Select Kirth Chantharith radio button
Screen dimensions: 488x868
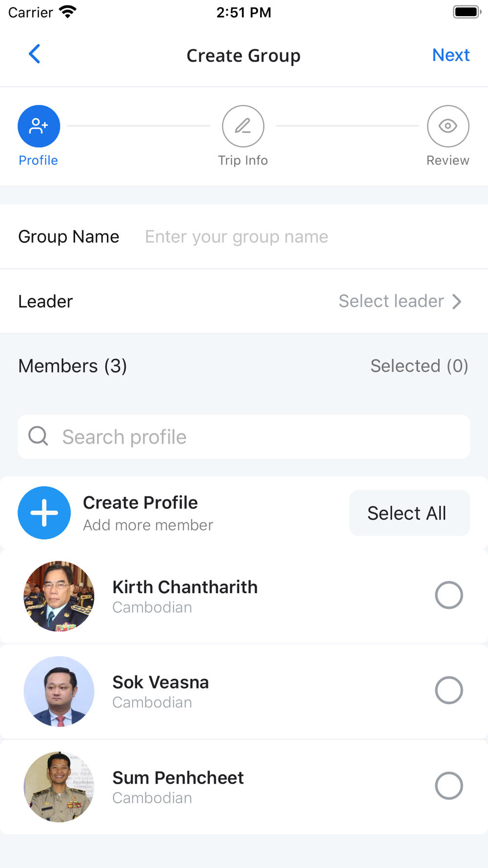449,595
